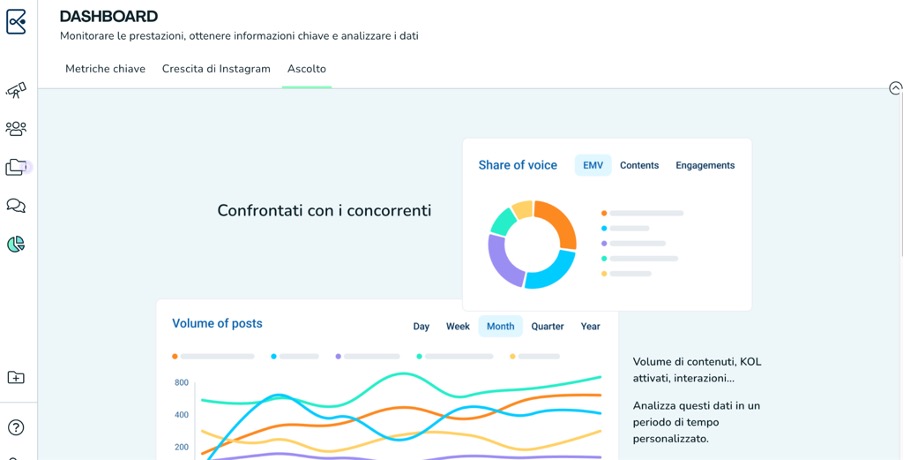Select EMV in Share of voice
The width and height of the screenshot is (904, 460).
click(593, 165)
